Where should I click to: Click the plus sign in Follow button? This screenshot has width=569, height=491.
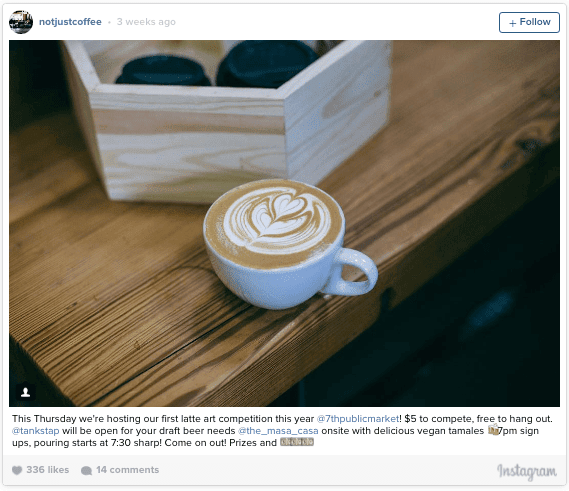[512, 23]
